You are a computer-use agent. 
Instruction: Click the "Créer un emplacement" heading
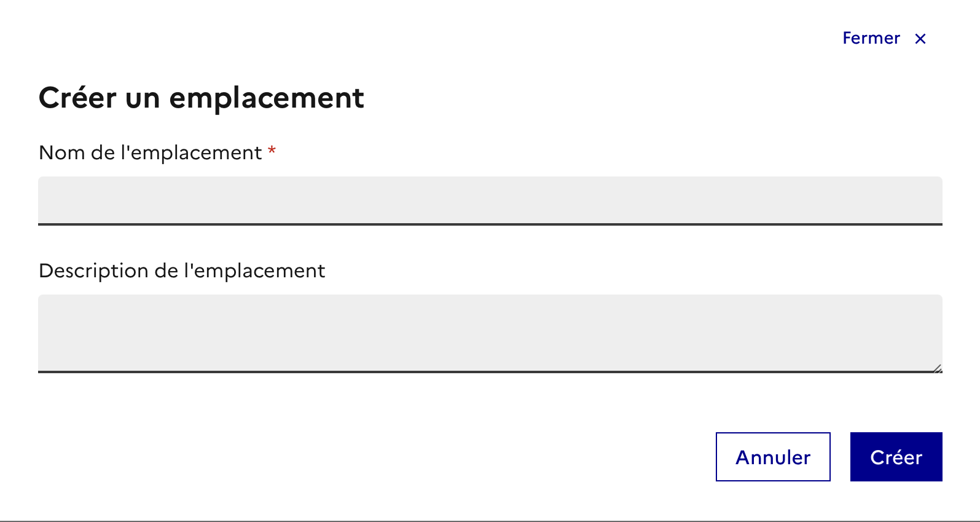pos(202,98)
